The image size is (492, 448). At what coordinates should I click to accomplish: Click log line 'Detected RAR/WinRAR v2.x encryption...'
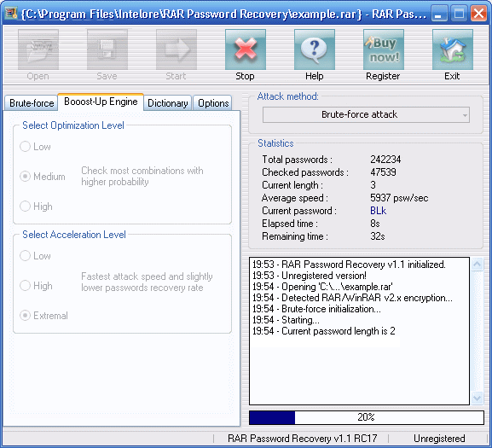353,298
